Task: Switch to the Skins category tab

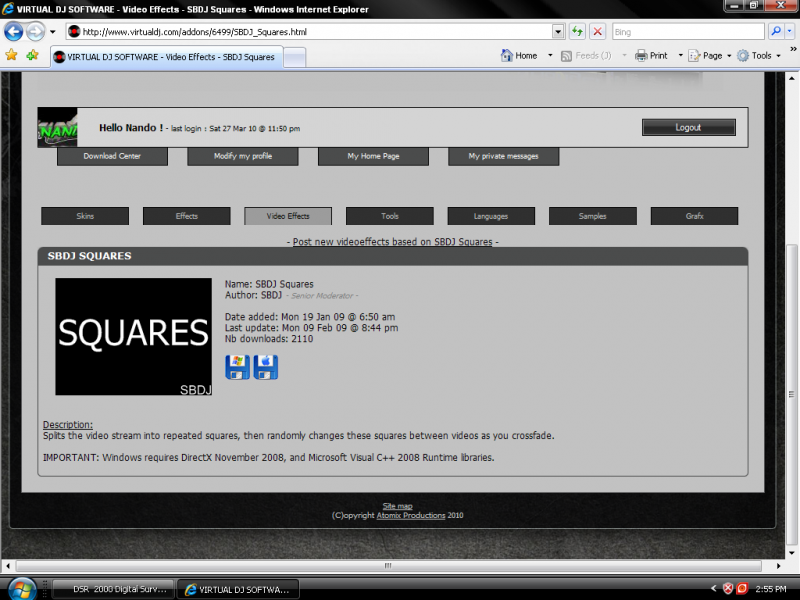Action: 85,216
